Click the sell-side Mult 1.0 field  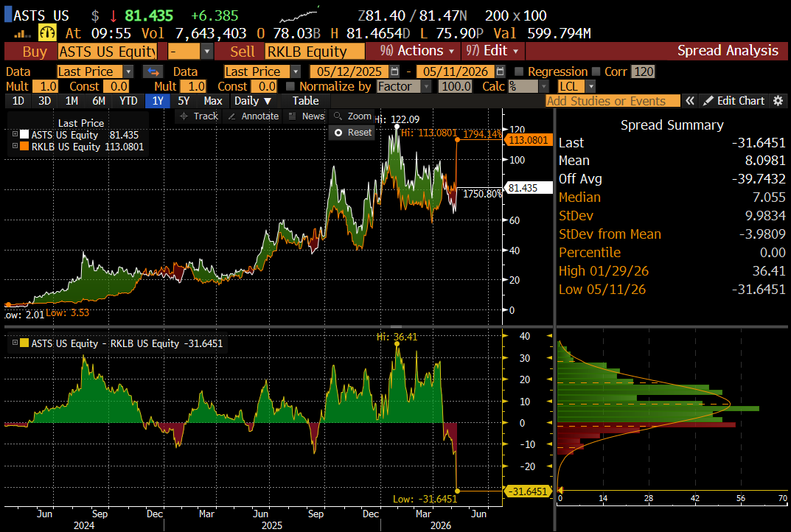click(194, 86)
